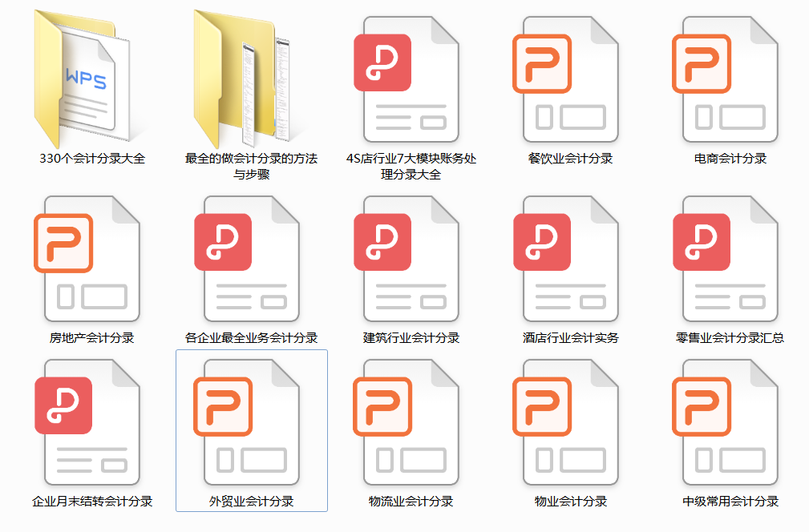Click the label 4S店行业7大模块账务处理分录大全
Screen dimensions: 809x532
click(411, 166)
